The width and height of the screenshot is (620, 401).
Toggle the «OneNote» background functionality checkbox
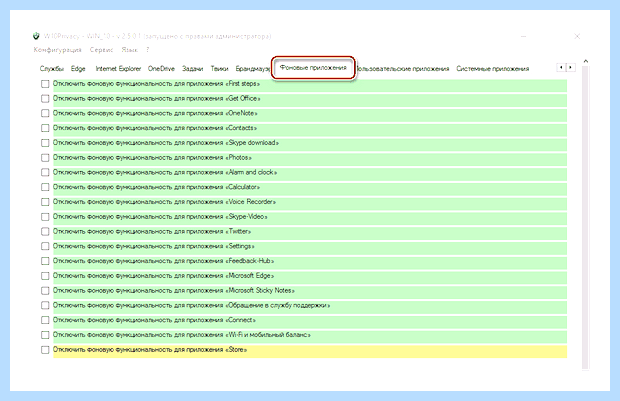click(x=45, y=113)
